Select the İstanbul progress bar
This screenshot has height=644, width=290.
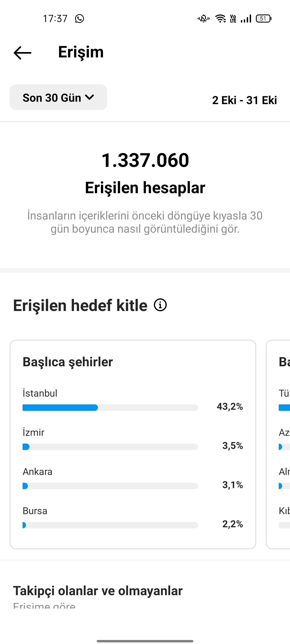110,408
